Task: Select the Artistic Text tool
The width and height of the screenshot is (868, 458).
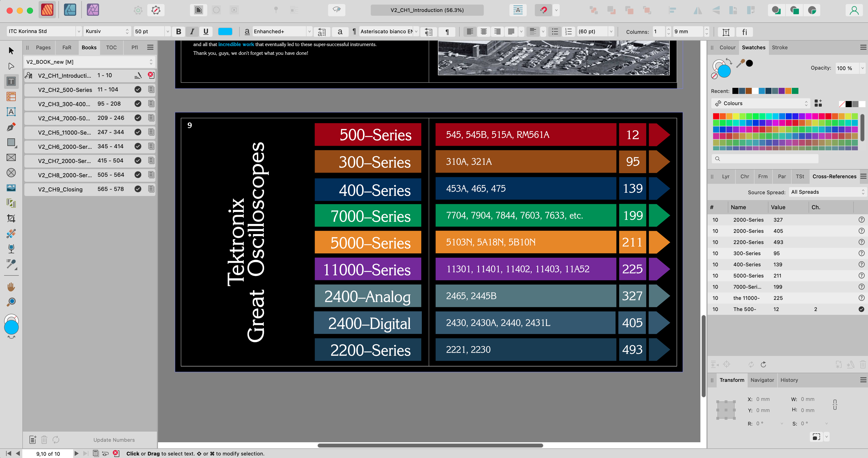Action: coord(11,112)
